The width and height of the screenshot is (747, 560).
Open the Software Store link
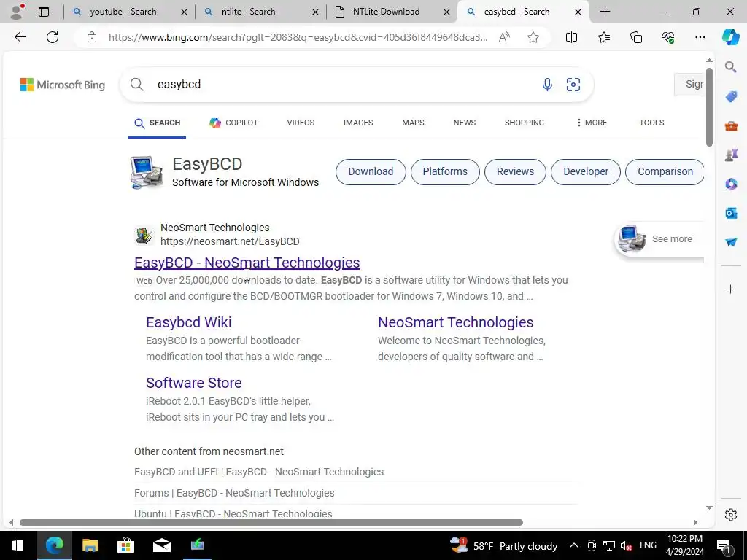(x=194, y=383)
